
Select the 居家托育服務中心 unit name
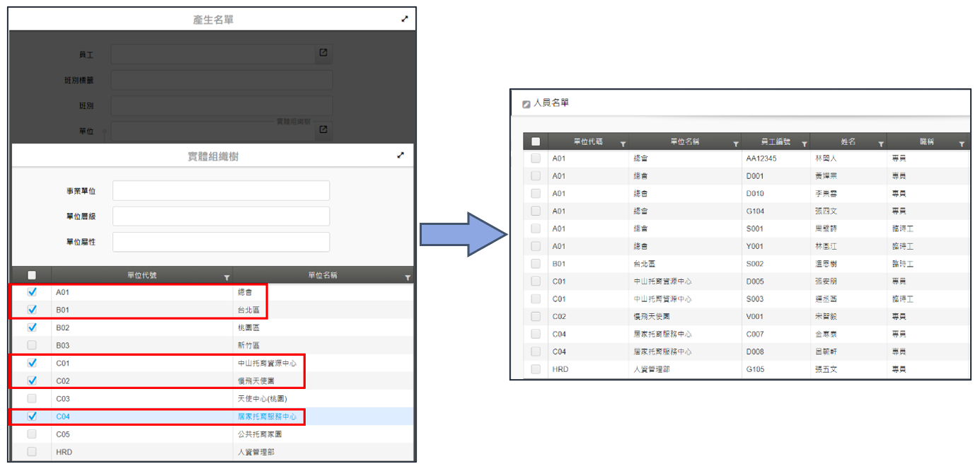267,417
